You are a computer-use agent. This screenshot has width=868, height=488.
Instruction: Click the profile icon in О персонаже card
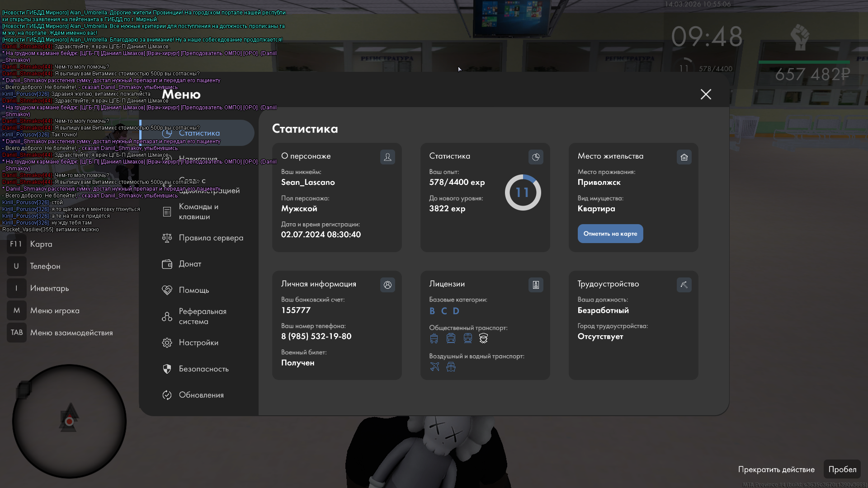coord(387,157)
